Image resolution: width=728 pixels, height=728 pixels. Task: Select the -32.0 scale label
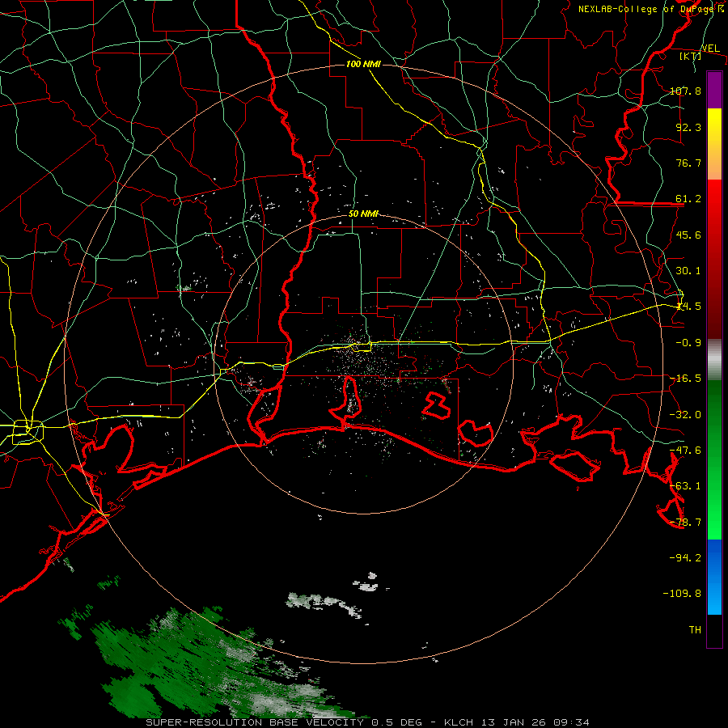(685, 415)
